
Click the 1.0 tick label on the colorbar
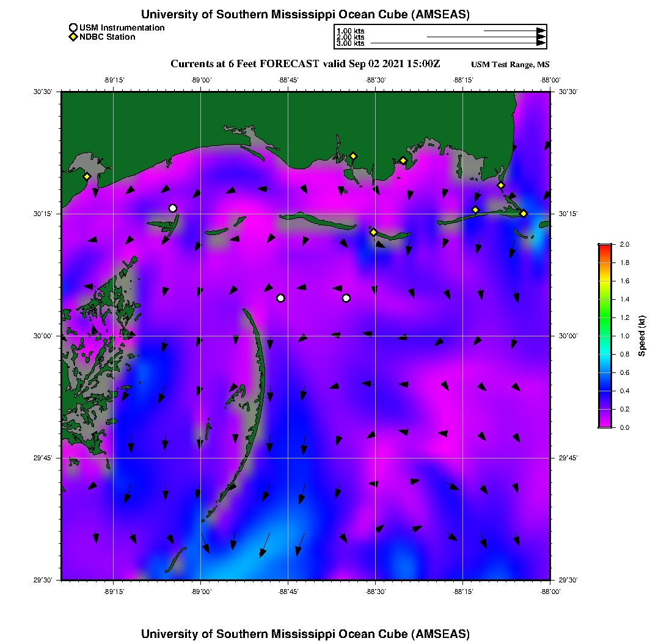tap(624, 336)
